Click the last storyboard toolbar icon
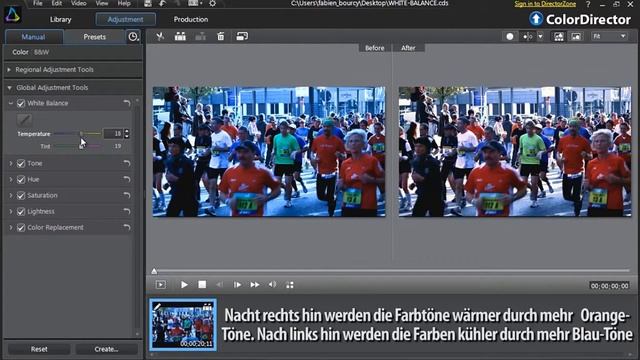The height and width of the screenshot is (360, 640). 242,36
